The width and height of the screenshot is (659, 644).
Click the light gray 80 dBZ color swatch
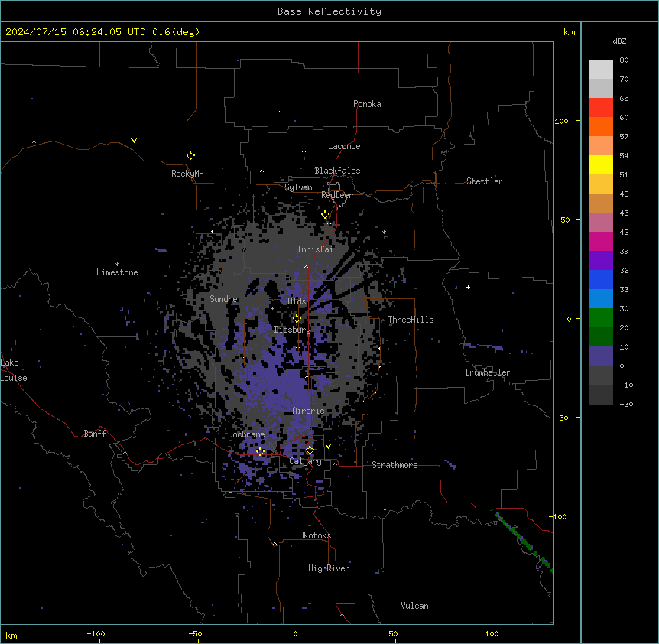click(601, 70)
